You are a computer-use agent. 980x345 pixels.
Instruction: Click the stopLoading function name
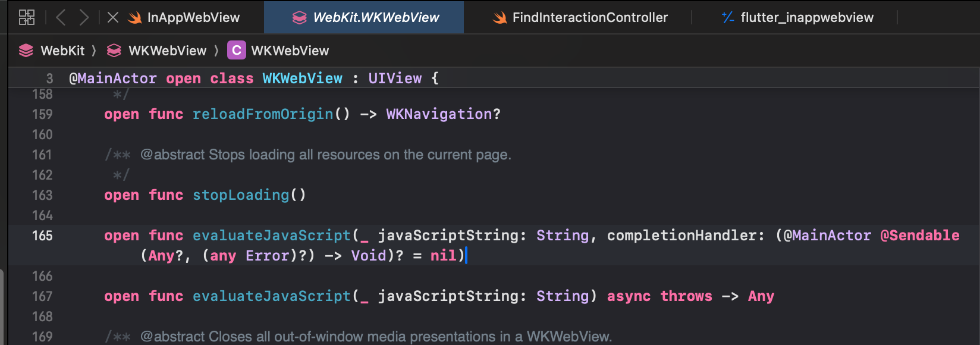click(241, 195)
